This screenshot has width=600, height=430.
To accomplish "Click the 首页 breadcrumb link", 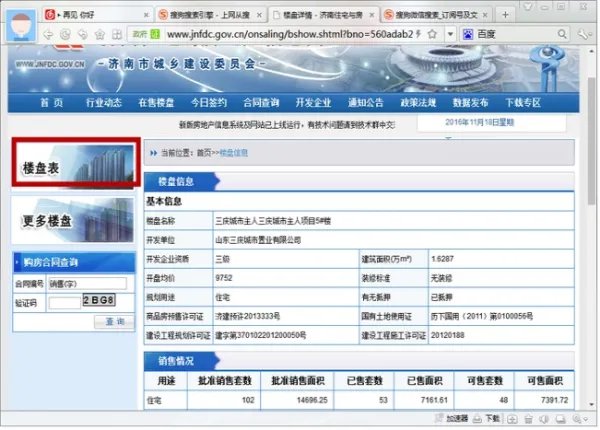I will click(204, 153).
